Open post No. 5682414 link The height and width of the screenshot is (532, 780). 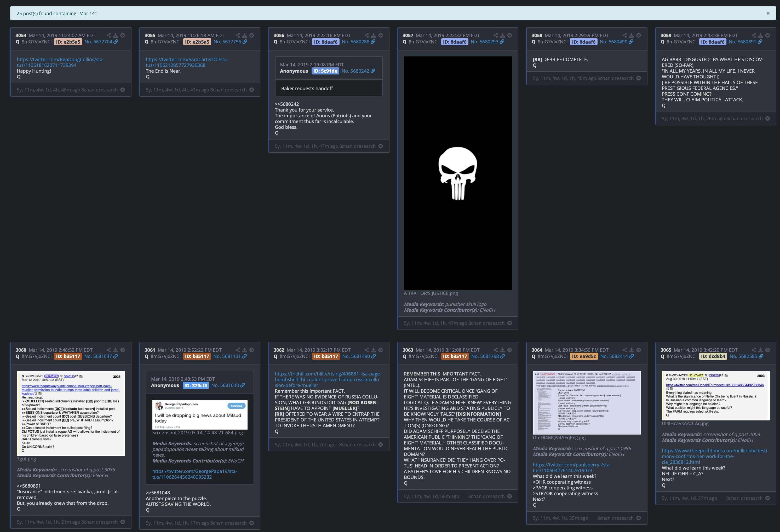click(x=614, y=356)
